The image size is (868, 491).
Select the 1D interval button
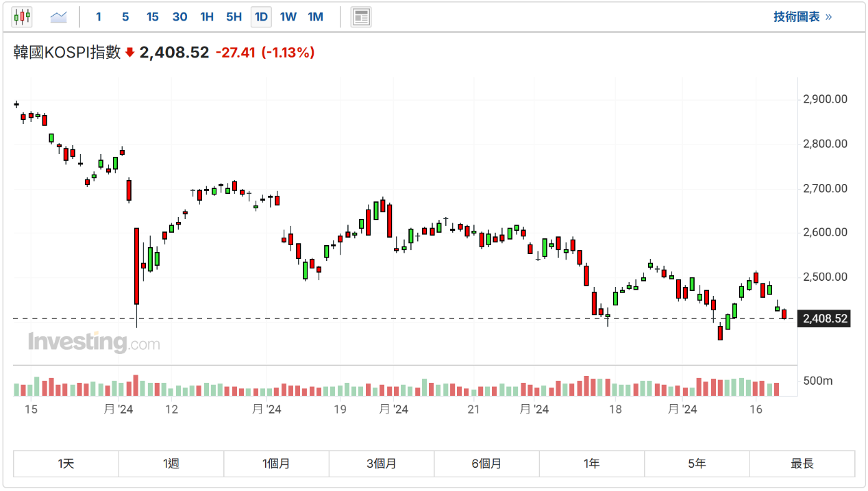[x=261, y=16]
